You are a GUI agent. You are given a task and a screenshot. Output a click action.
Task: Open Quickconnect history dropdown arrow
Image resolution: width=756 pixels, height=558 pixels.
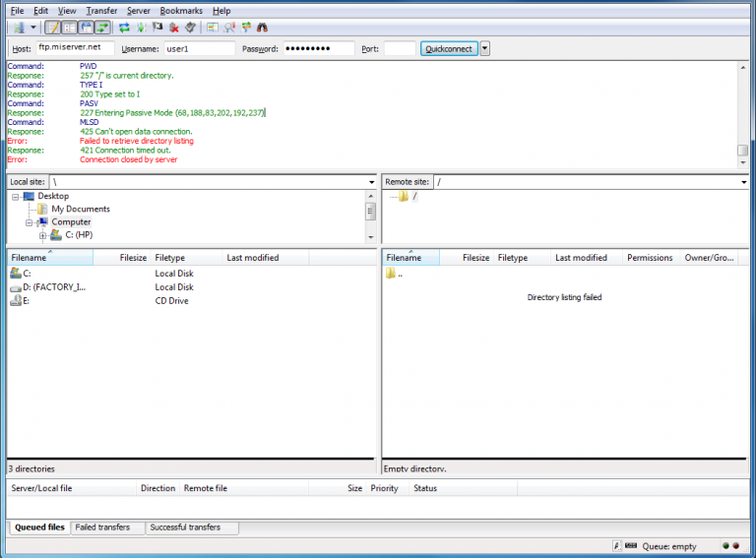(x=485, y=48)
